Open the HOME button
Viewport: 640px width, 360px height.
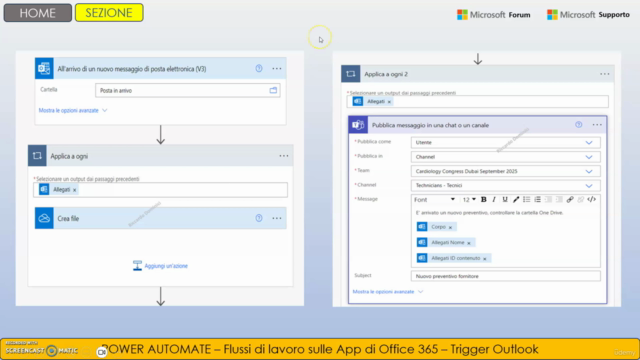(x=38, y=13)
